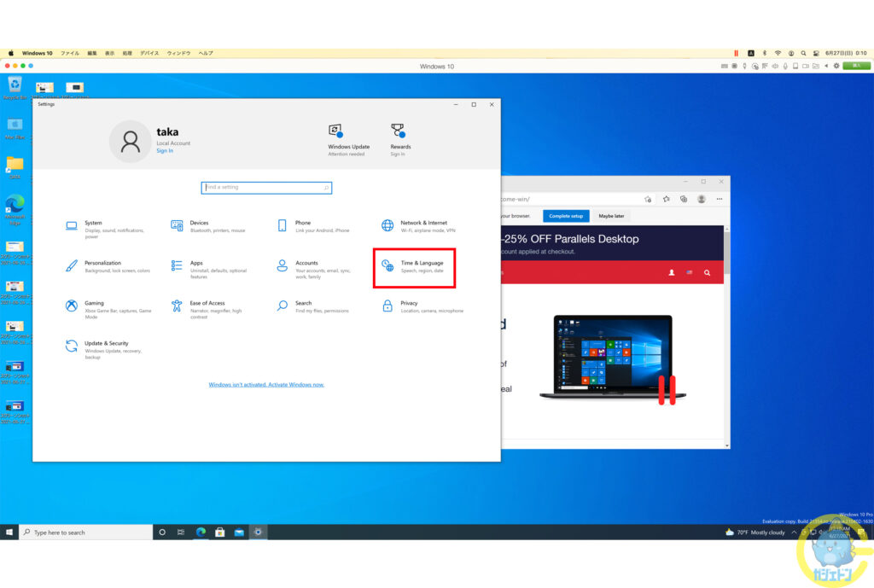Click the Maybe later button in Edge
The width and height of the screenshot is (874, 588).
tap(611, 216)
